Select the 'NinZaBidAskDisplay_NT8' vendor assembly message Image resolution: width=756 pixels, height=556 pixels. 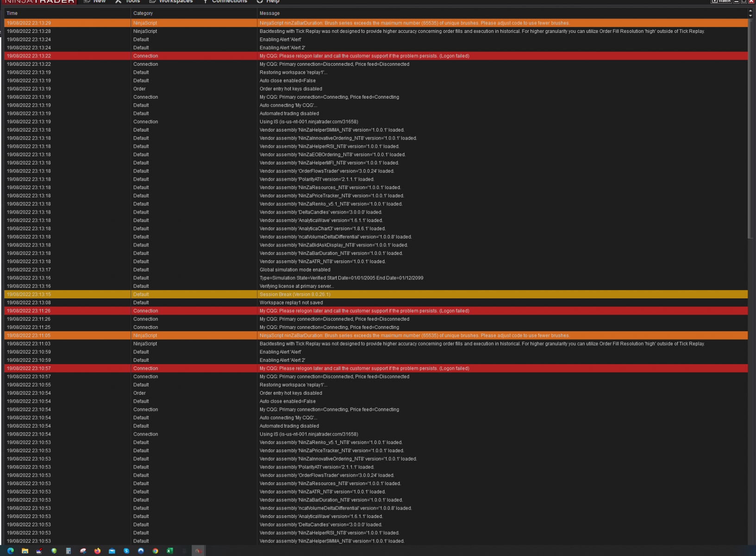click(x=334, y=245)
